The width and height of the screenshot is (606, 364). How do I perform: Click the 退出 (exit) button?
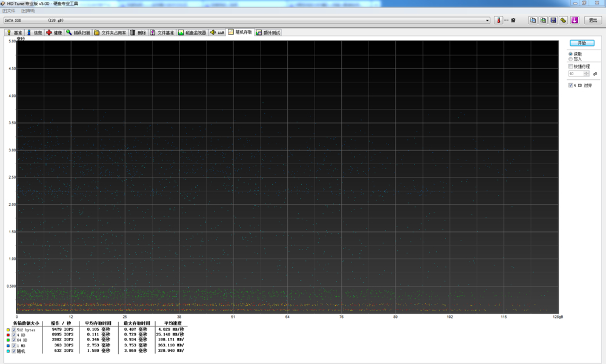[593, 20]
